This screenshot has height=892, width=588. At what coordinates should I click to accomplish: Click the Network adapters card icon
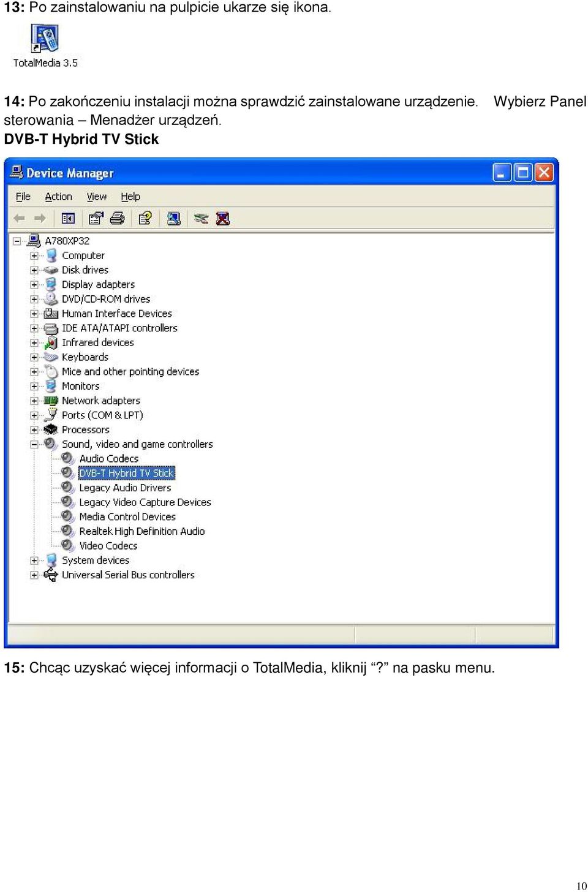pyautogui.click(x=51, y=401)
